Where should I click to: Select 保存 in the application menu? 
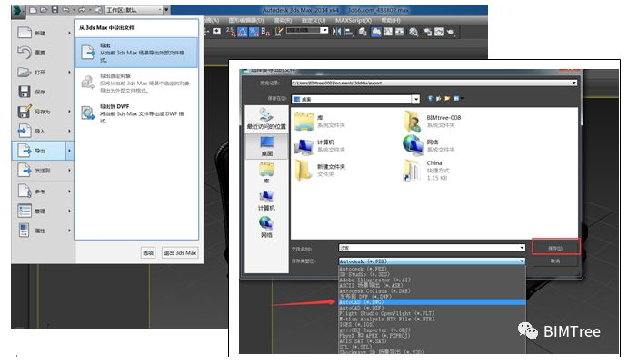[x=42, y=92]
